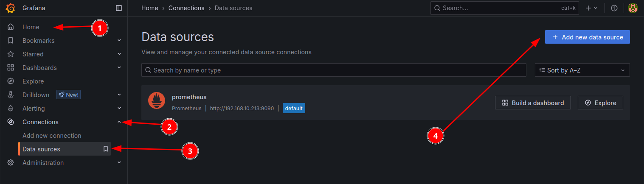Click Add new data source button
This screenshot has width=644, height=184.
[x=587, y=37]
